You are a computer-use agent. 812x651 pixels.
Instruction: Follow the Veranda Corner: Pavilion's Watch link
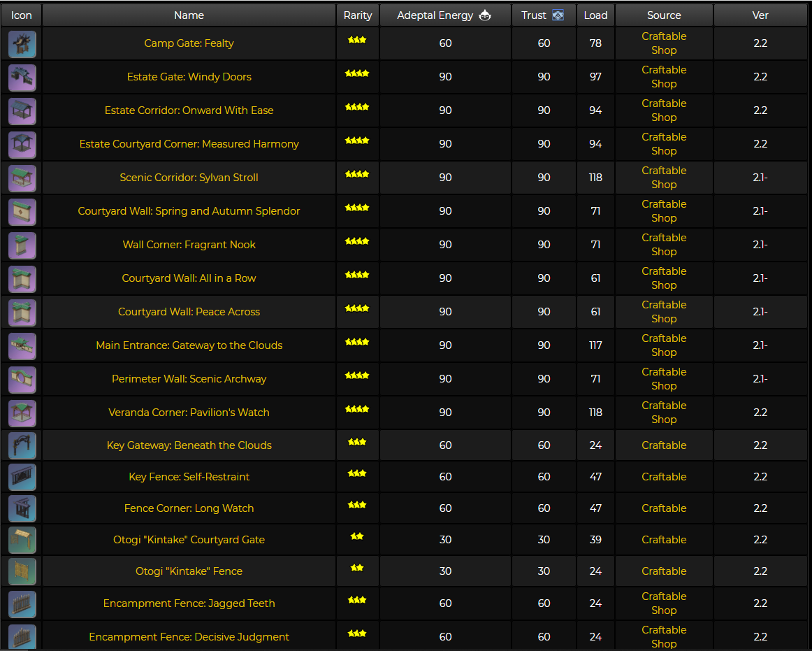[x=189, y=413]
